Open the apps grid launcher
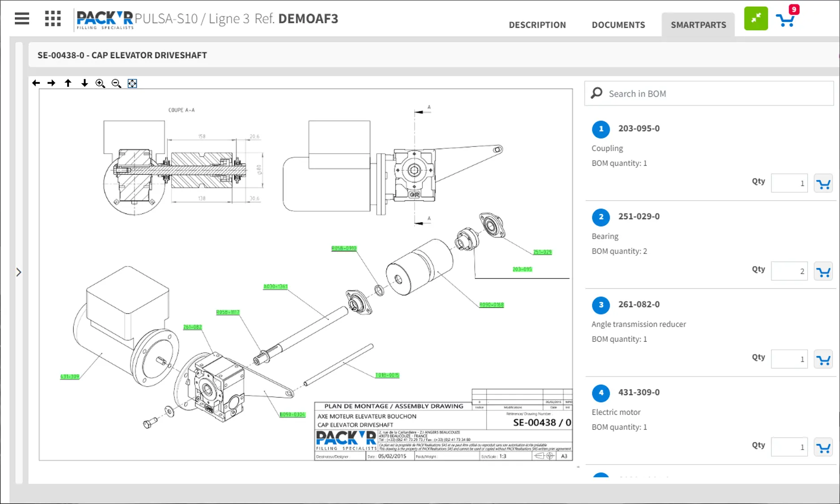 coord(53,19)
